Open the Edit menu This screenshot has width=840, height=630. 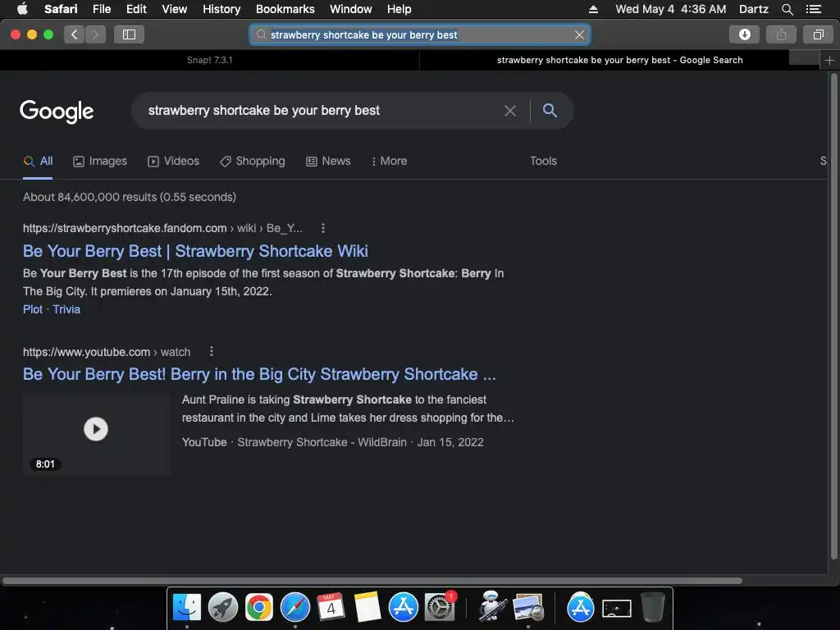pyautogui.click(x=136, y=9)
